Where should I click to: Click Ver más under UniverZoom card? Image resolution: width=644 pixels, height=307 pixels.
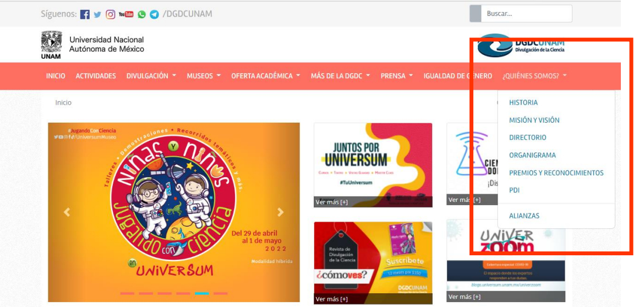point(465,297)
